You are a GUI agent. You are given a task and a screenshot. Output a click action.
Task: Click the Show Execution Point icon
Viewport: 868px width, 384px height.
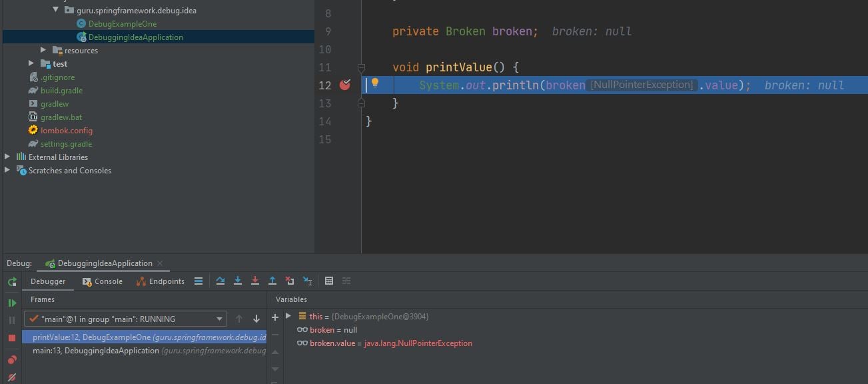pos(199,281)
